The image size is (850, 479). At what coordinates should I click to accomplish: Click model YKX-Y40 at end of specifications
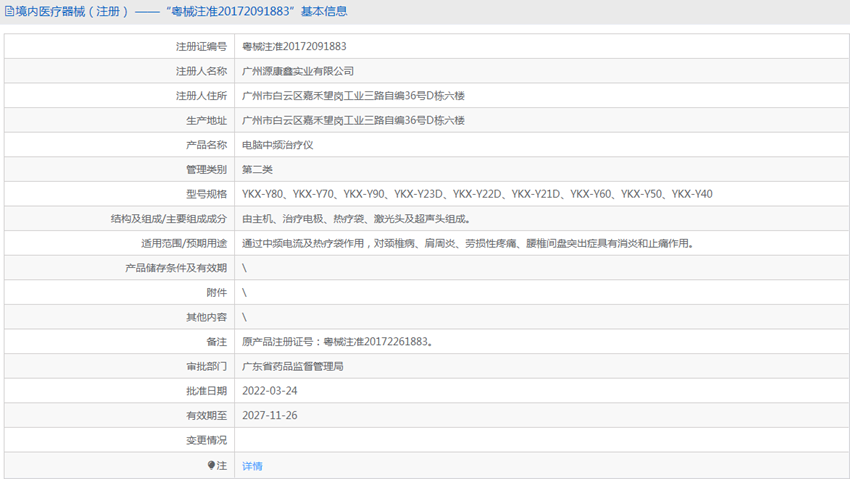point(692,194)
